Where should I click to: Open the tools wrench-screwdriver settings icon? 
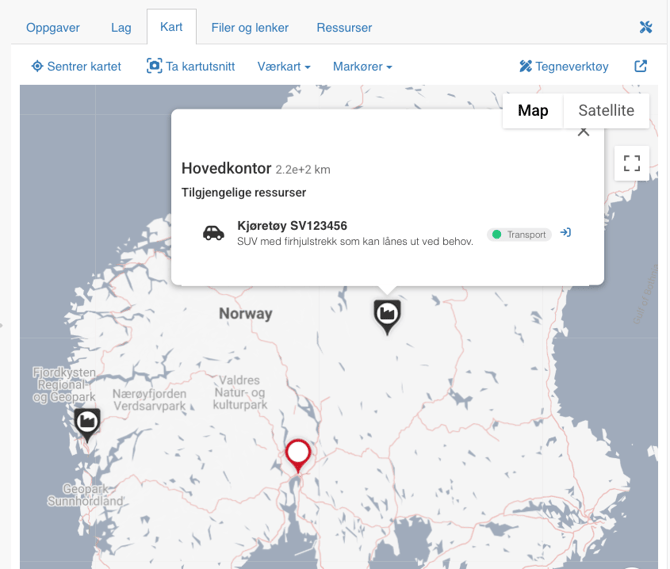646,27
